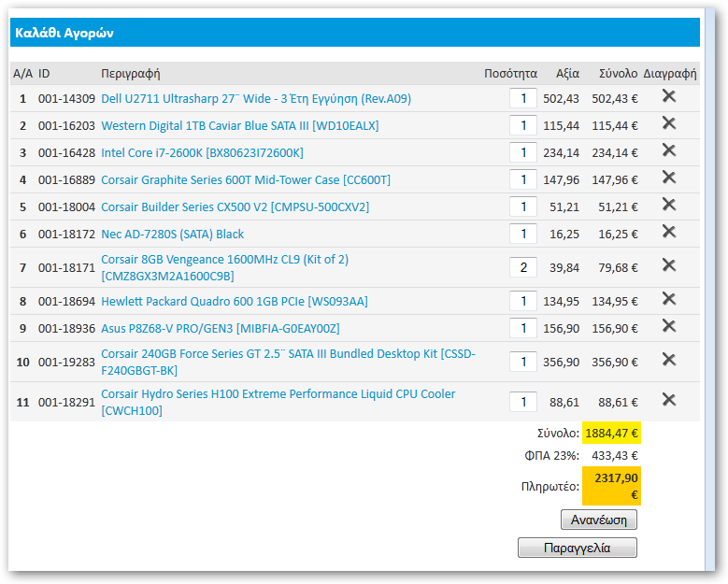
Task: Edit quantity for Nec AD-7280S
Action: (x=523, y=234)
